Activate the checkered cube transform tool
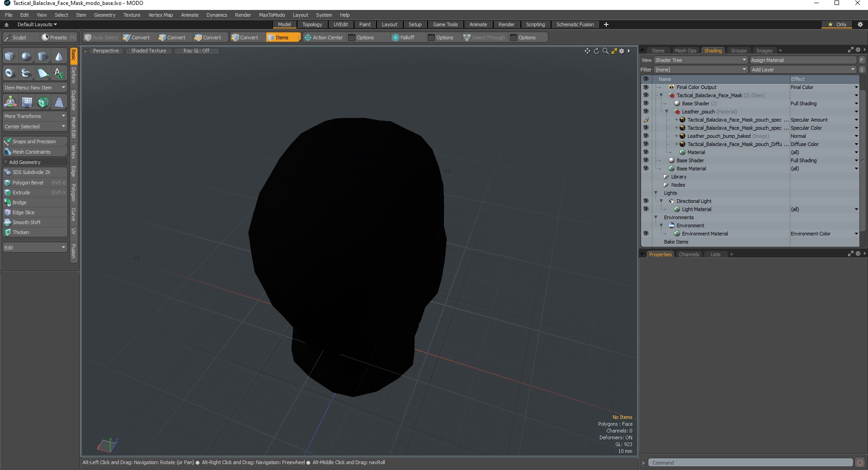 click(43, 102)
